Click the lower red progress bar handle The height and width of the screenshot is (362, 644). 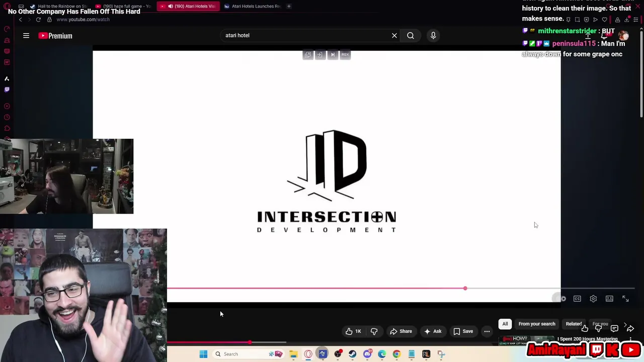coord(250,342)
